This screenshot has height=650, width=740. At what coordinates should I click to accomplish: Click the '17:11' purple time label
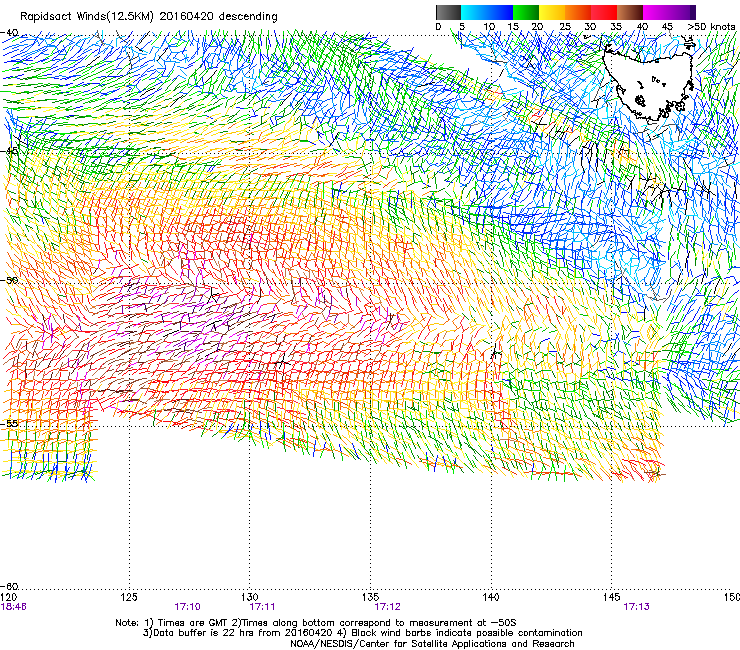262,607
